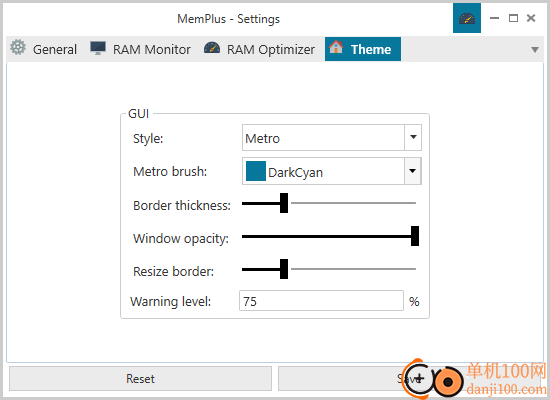Expand the Metro brush dropdown arrow
This screenshot has width=550, height=400.
412,171
